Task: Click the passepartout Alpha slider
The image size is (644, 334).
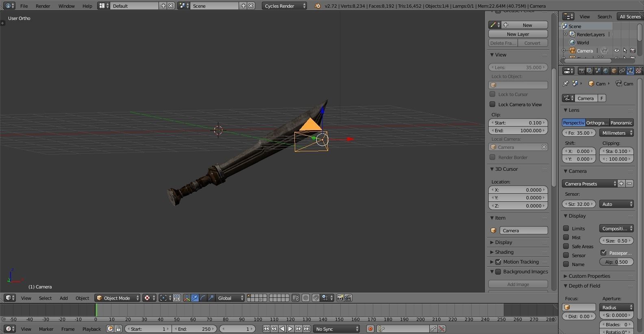Action: pyautogui.click(x=616, y=262)
